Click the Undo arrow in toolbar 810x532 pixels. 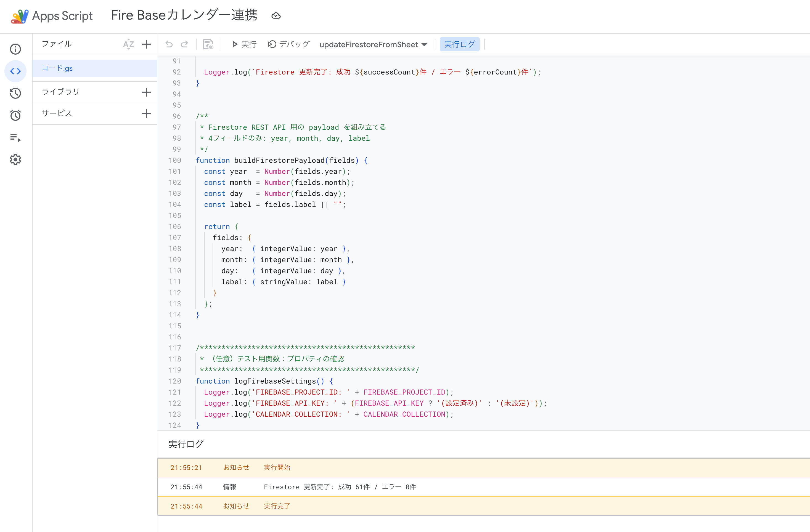coord(169,44)
